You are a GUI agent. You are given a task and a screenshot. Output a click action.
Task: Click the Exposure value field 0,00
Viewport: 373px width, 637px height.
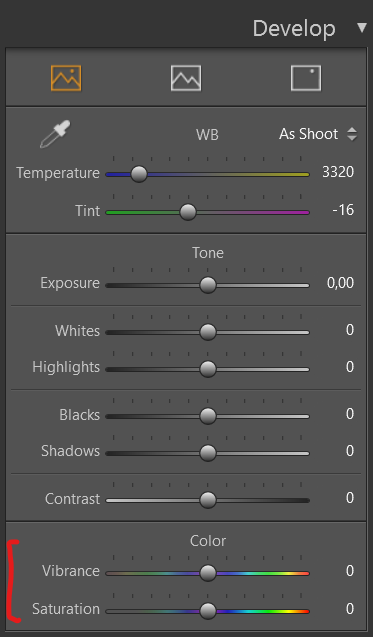[x=340, y=283]
